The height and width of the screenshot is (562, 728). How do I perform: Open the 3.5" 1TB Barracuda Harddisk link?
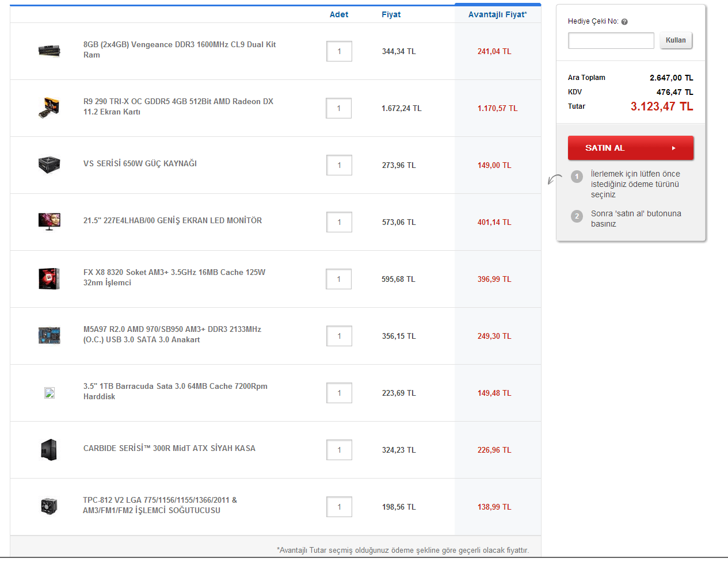(x=176, y=391)
